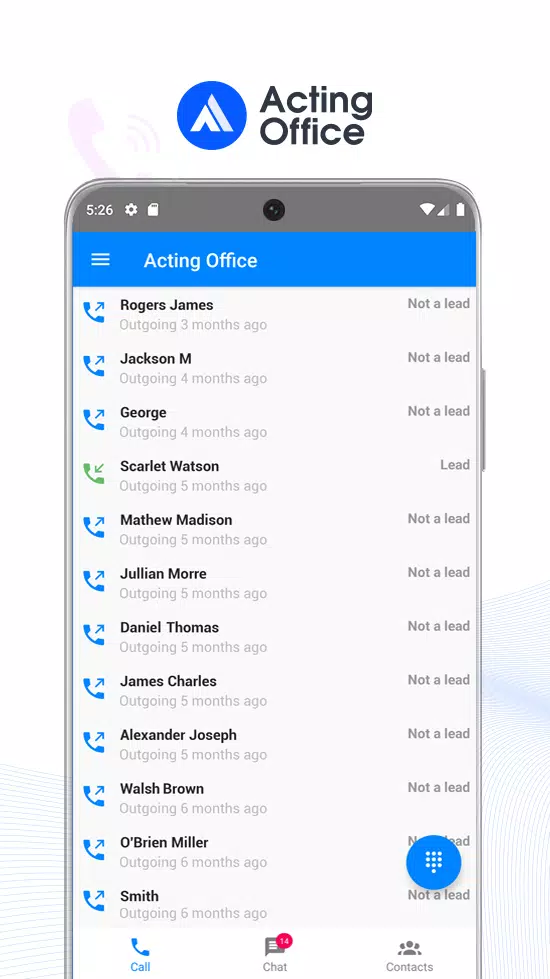
Task: Select James Charles call entry
Action: tap(275, 690)
